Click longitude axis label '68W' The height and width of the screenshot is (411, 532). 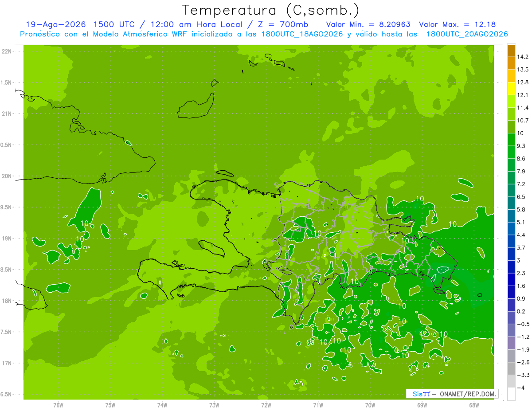click(x=473, y=405)
